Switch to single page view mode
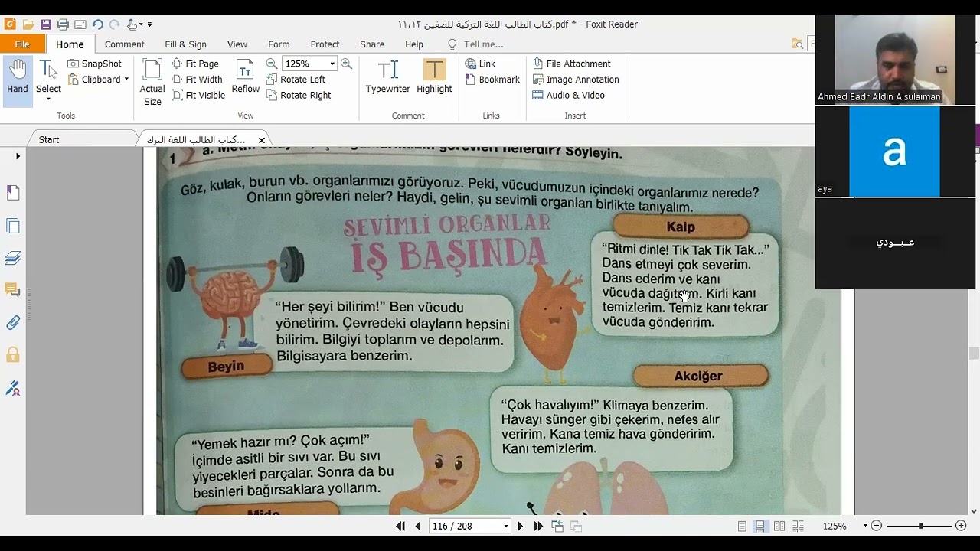Image resolution: width=980 pixels, height=551 pixels. 742,527
